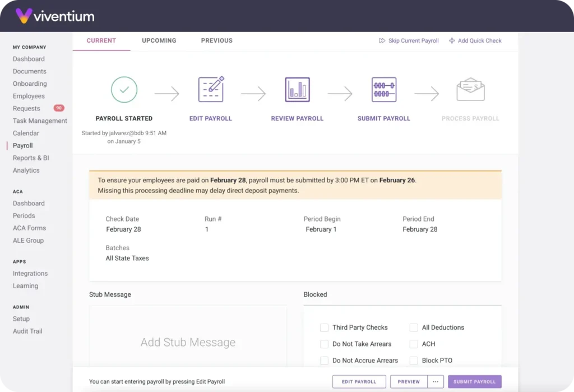The width and height of the screenshot is (574, 392).
Task: Click the Payroll Started green checkmark icon
Action: [124, 90]
